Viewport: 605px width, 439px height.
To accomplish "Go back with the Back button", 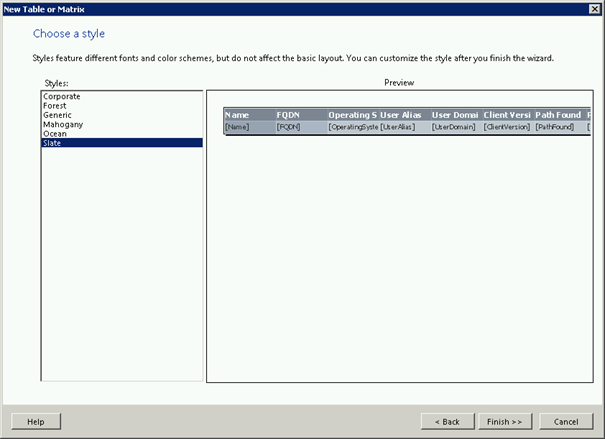I will pos(447,421).
